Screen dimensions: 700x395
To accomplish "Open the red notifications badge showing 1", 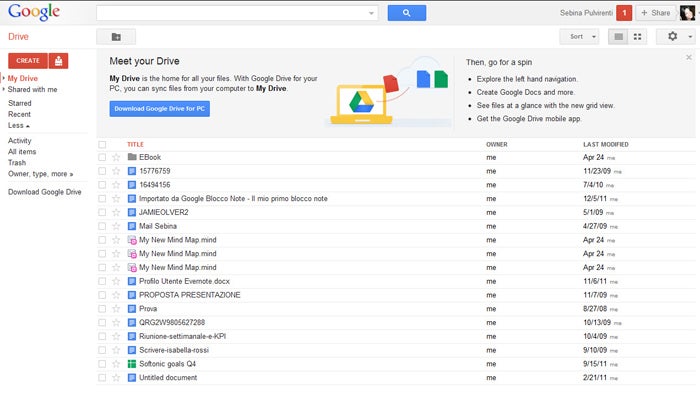I will 624,13.
